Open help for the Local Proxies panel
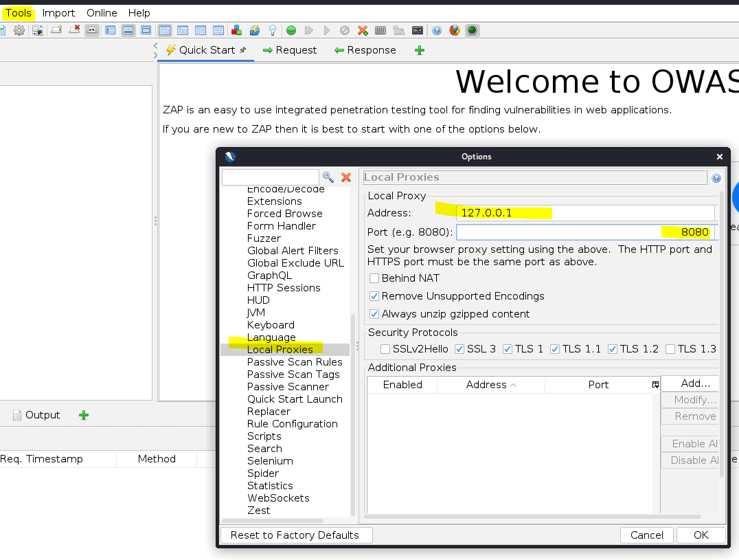Viewport: 739px width, 560px height. tap(716, 178)
